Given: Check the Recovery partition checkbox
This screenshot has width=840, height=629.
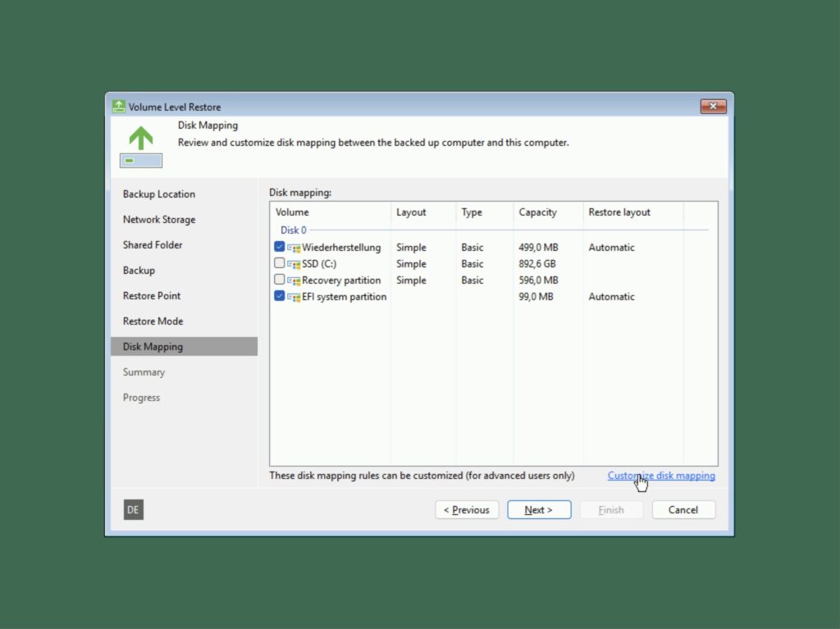Looking at the screenshot, I should pos(279,280).
